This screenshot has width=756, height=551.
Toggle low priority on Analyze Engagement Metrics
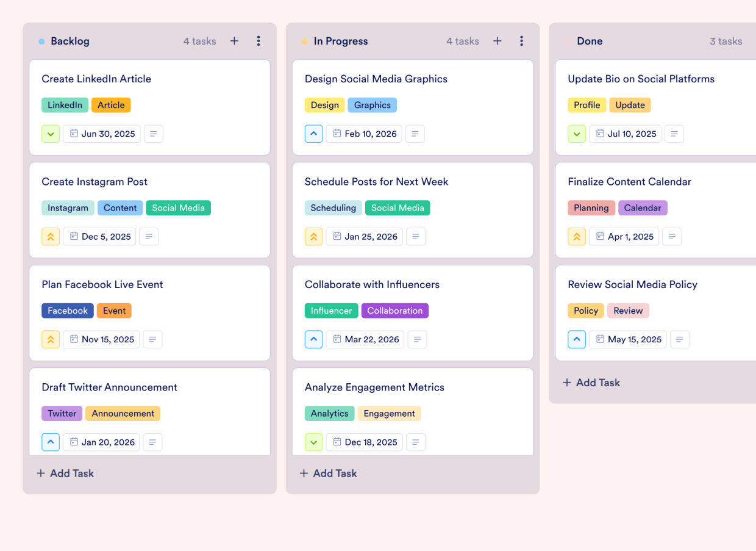pyautogui.click(x=313, y=442)
